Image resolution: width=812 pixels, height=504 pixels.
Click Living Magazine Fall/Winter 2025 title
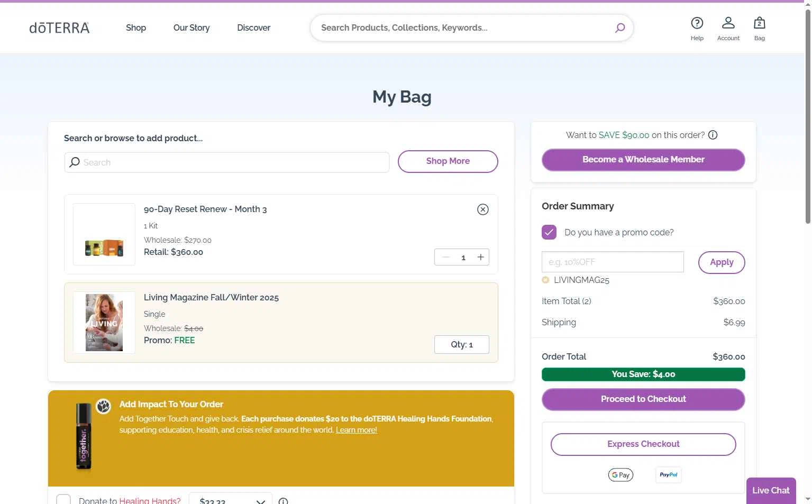[x=211, y=297]
